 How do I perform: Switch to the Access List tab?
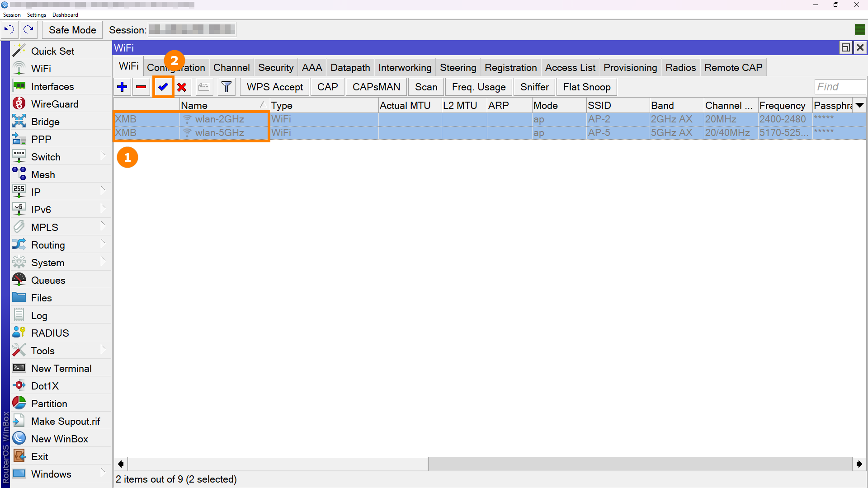570,67
